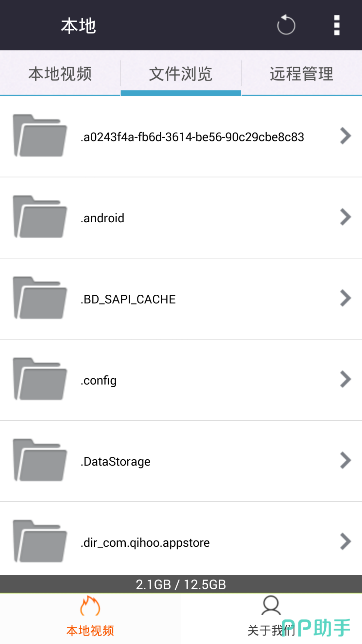
Task: Tap the 本地 title in header
Action: (79, 26)
